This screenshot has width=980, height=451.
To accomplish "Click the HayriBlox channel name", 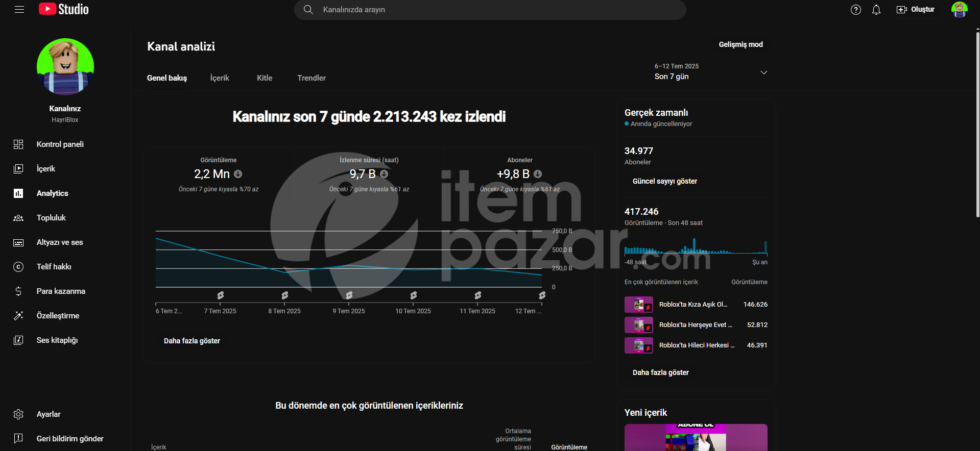I will tap(65, 120).
